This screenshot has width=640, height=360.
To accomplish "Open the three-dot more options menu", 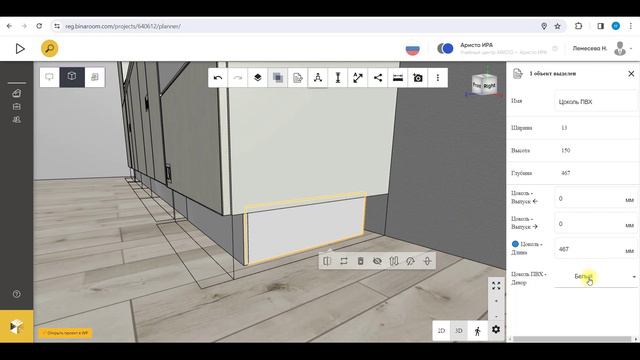I will click(x=438, y=78).
